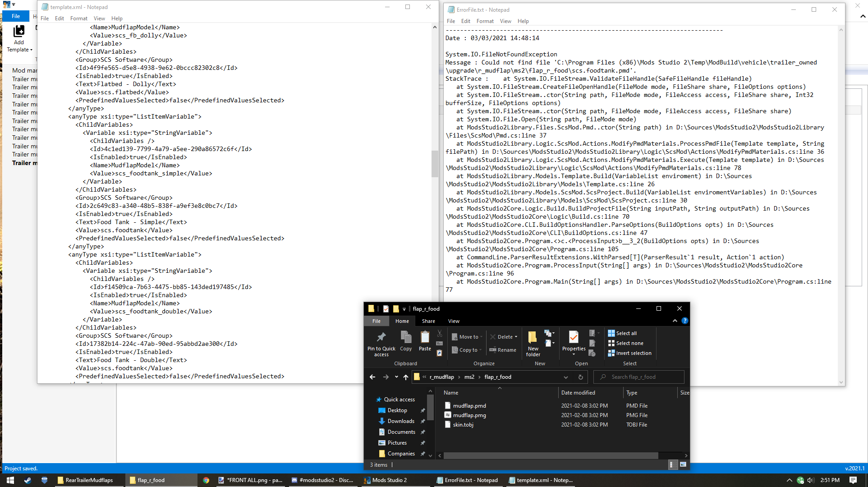Open the Format menu in template.xml
Image resolution: width=868 pixels, height=487 pixels.
click(79, 18)
